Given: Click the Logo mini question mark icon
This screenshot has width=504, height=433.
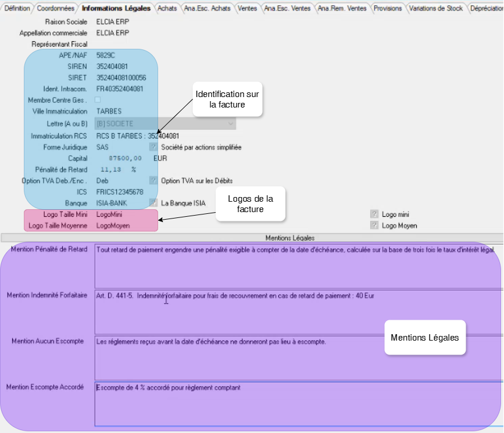Looking at the screenshot, I should (374, 214).
